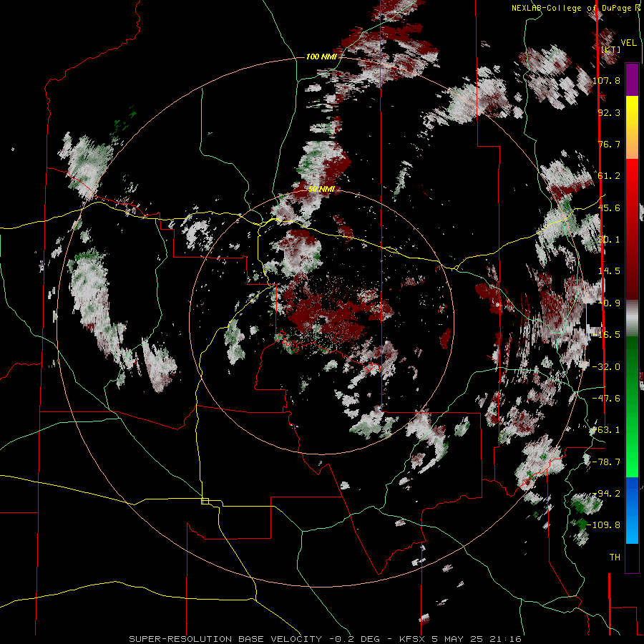Click the -16.5 velocity scale value

pos(606,335)
